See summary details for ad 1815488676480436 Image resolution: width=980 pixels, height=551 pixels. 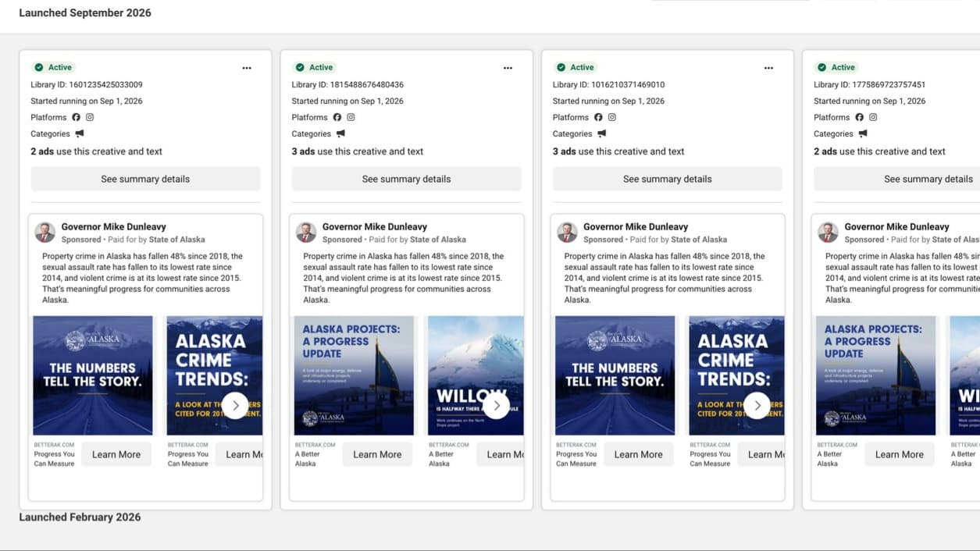coord(406,179)
